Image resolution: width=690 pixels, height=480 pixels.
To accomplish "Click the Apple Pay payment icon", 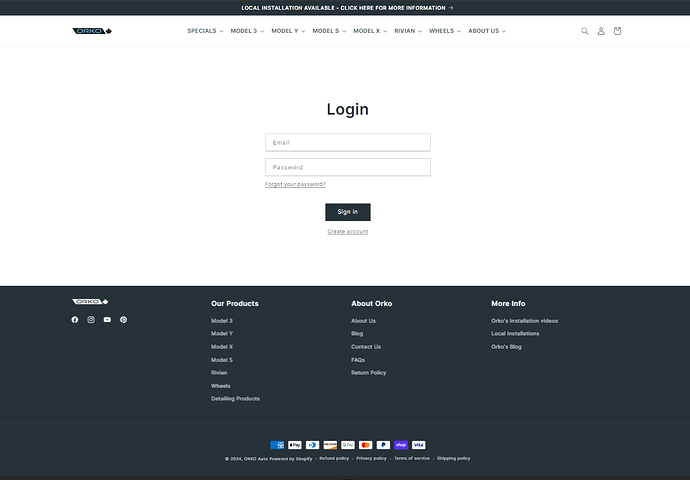I will click(x=295, y=445).
